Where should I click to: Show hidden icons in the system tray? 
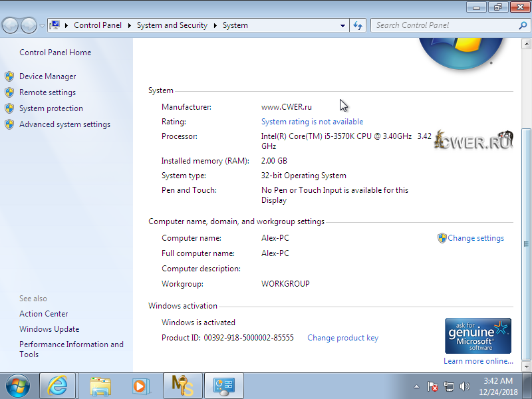point(416,386)
